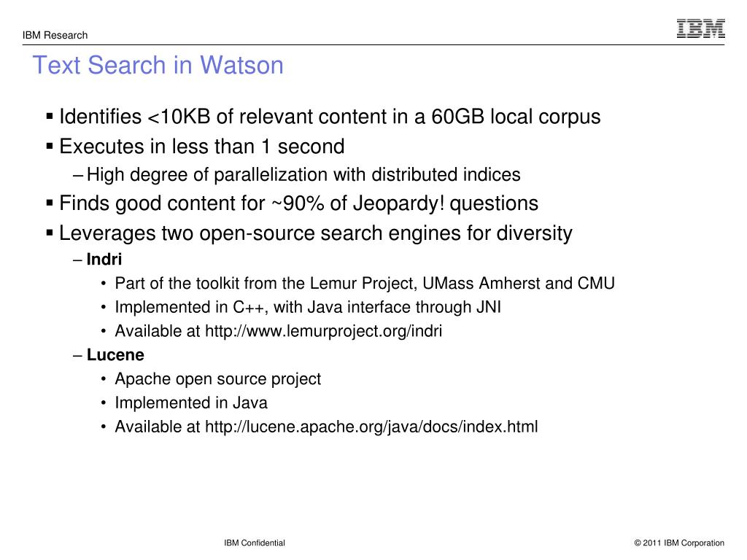
Task: Select 'Finds good content for ~90%' bullet
Action: click(298, 203)
